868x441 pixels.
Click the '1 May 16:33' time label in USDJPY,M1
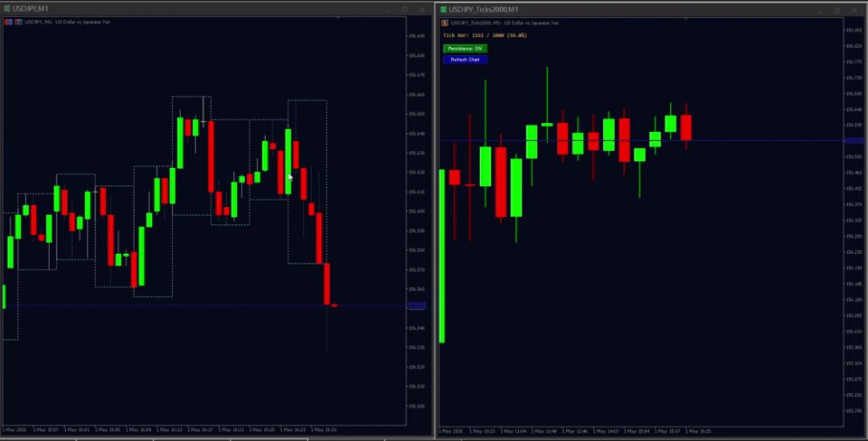(x=324, y=429)
